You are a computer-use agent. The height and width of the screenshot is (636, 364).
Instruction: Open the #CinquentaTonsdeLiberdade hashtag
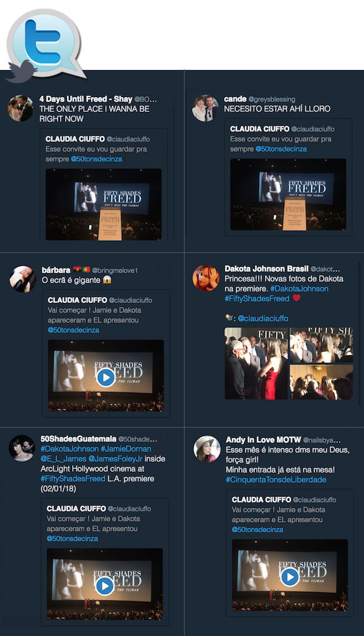[276, 479]
